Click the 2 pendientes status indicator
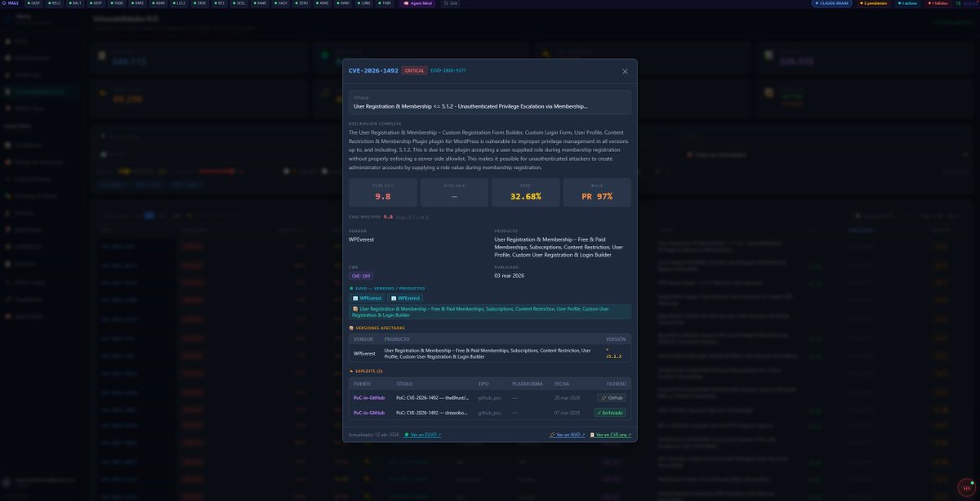The height and width of the screenshot is (501, 980). pos(874,3)
